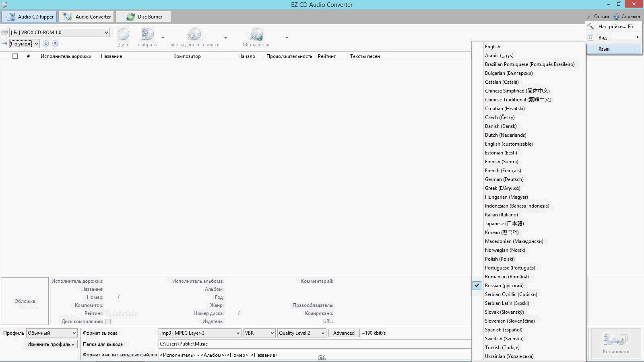Sort by Композитор column header
The width and height of the screenshot is (644, 362).
[x=187, y=56]
